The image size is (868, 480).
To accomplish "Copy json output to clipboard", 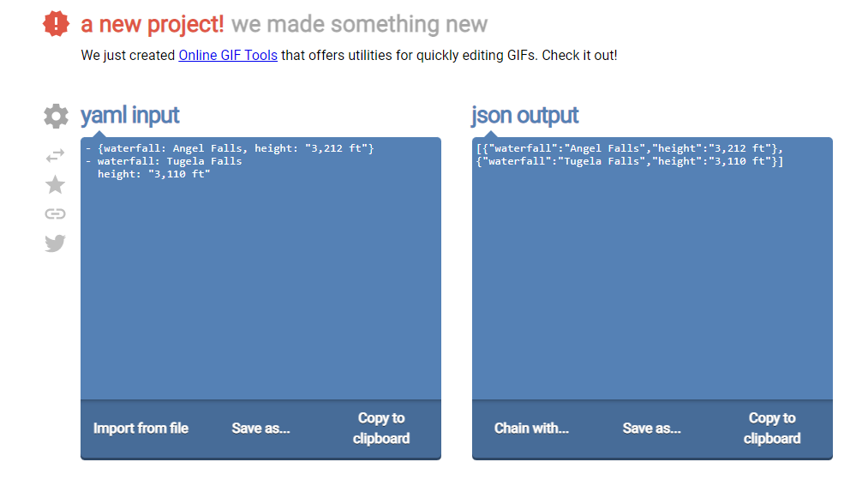I will 772,429.
